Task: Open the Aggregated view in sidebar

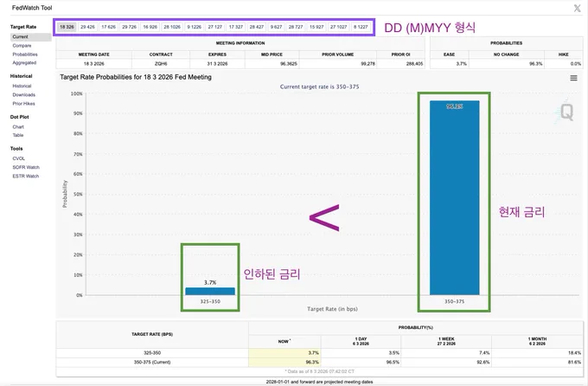Action: point(24,62)
